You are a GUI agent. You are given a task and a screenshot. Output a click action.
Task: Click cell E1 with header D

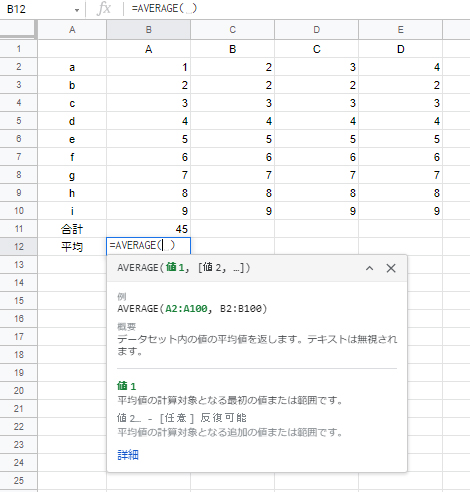point(401,49)
